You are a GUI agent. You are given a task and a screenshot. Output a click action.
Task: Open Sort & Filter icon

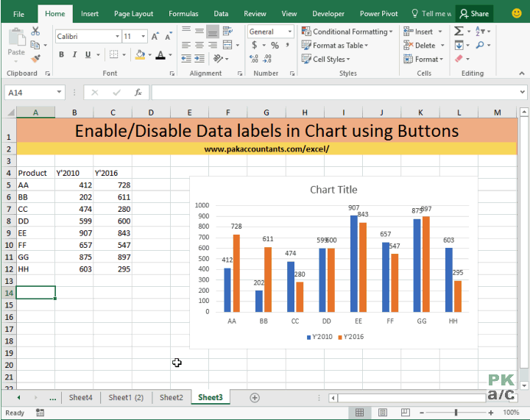point(480,31)
